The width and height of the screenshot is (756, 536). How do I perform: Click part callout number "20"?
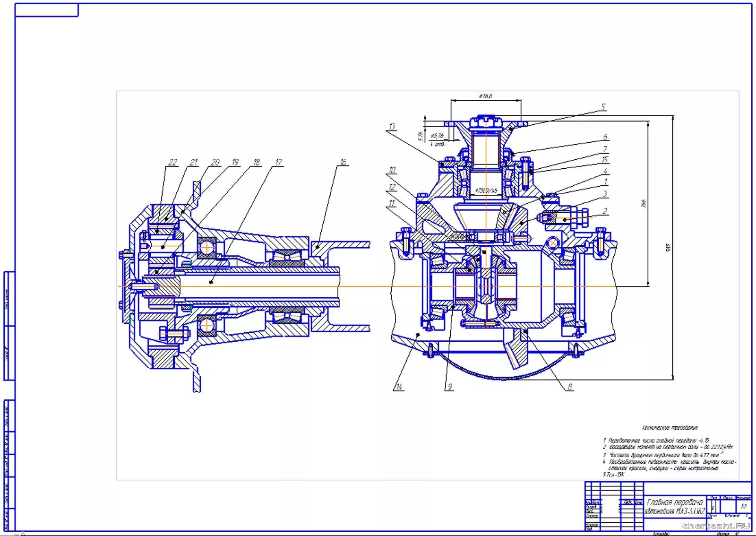coord(215,162)
